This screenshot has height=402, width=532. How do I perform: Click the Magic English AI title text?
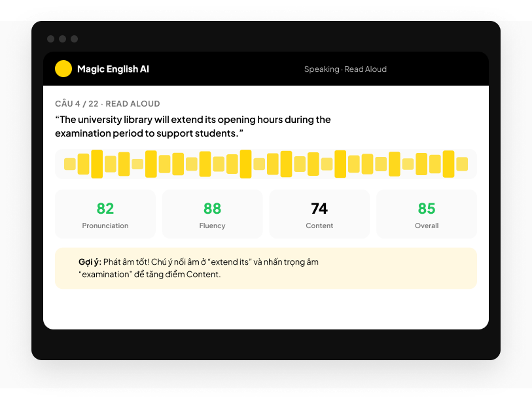click(x=113, y=69)
